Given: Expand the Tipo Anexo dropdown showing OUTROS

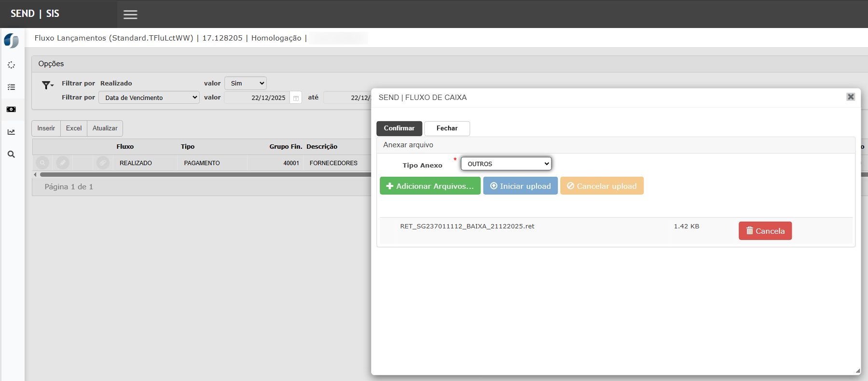Looking at the screenshot, I should click(506, 164).
